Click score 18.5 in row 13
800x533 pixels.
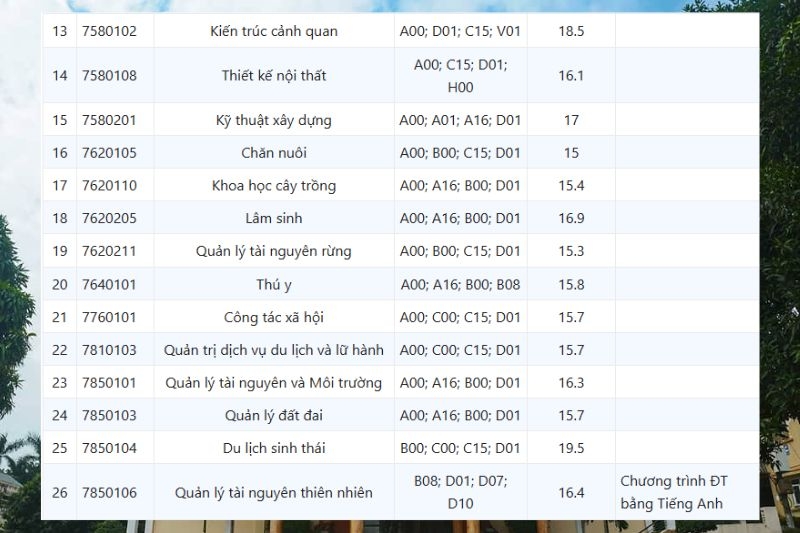click(571, 31)
